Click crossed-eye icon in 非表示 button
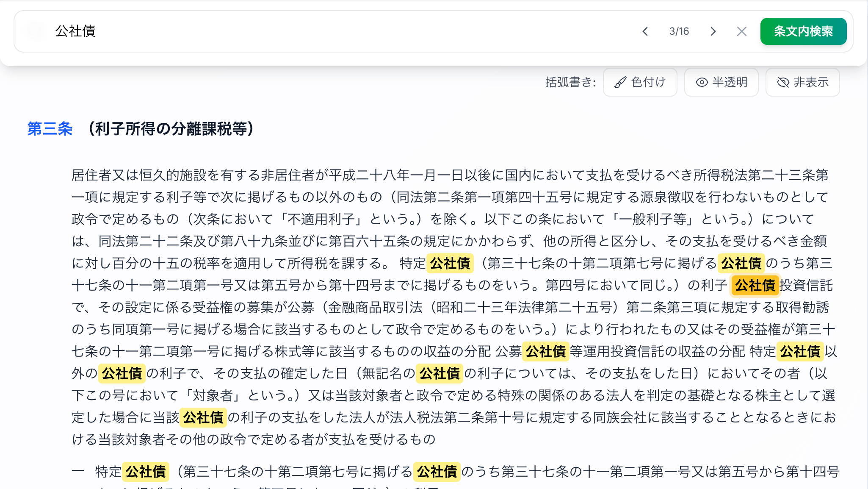The width and height of the screenshot is (868, 489). pos(783,82)
